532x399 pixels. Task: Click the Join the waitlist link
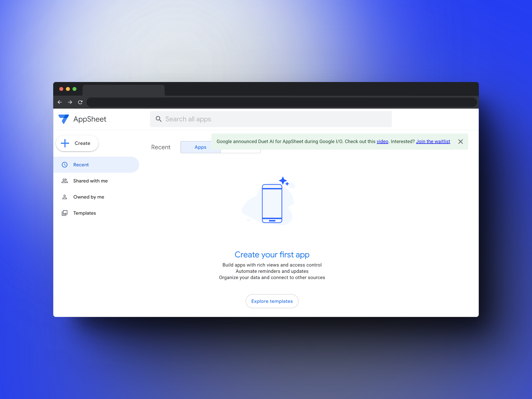(433, 142)
